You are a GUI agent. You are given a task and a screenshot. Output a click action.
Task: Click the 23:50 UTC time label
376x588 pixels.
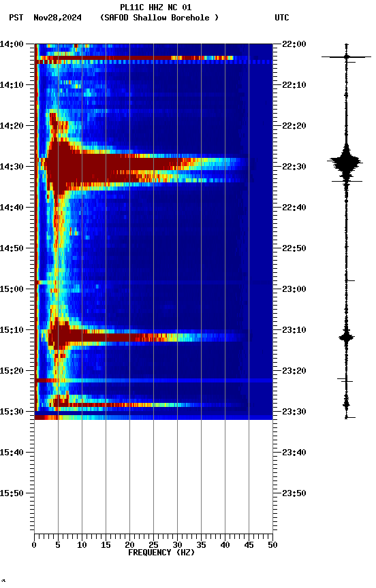pyautogui.click(x=294, y=493)
